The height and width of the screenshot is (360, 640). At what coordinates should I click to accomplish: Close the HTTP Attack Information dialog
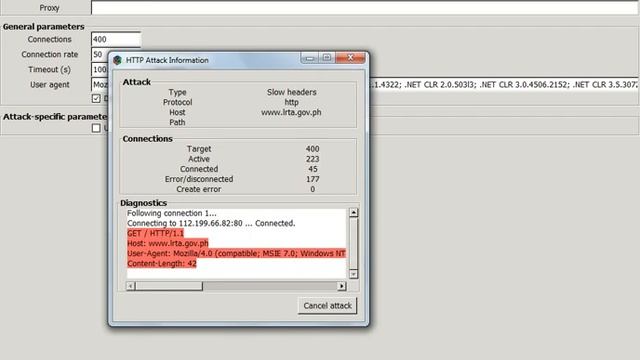coord(350,58)
